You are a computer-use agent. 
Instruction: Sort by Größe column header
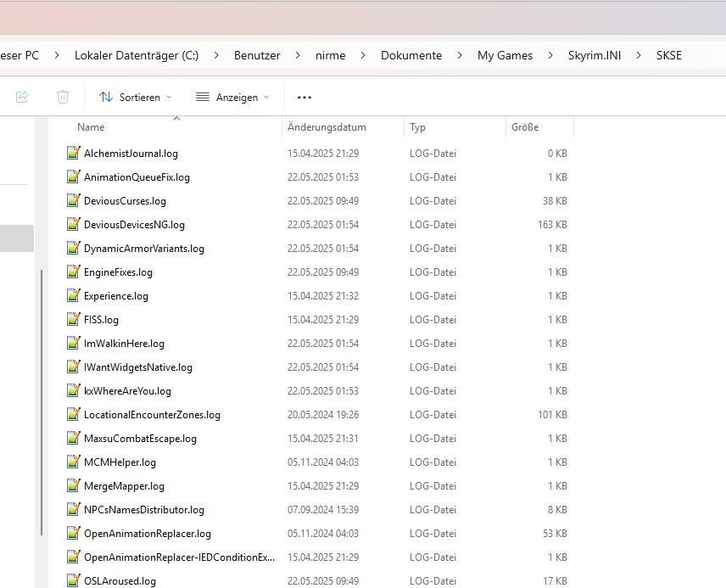(525, 127)
